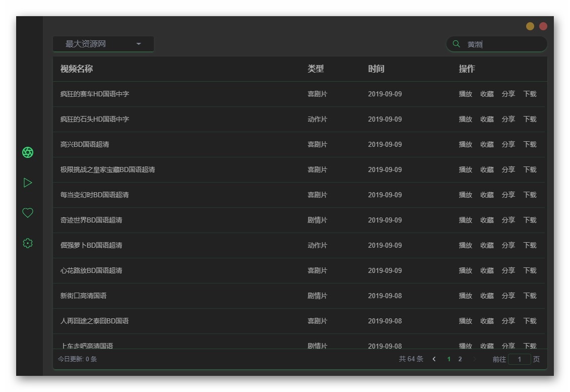Click the 类型 column header
The height and width of the screenshot is (392, 570).
point(316,69)
